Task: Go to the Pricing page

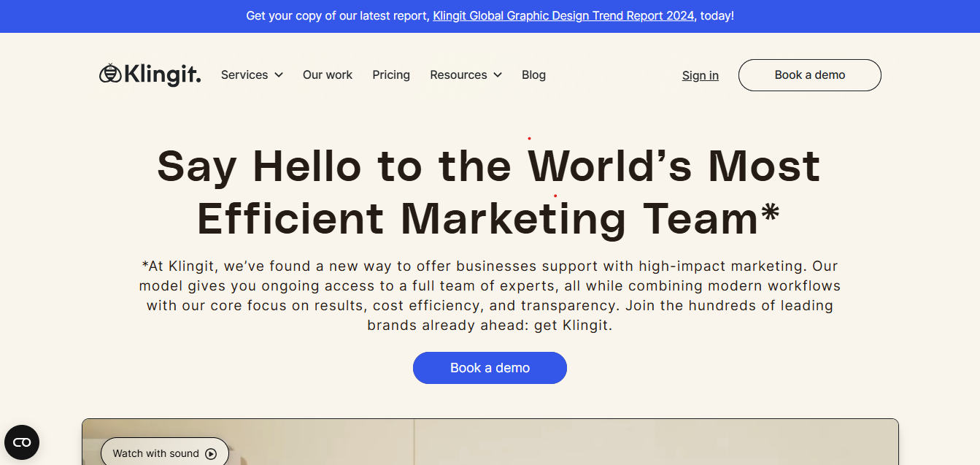Action: pos(391,75)
